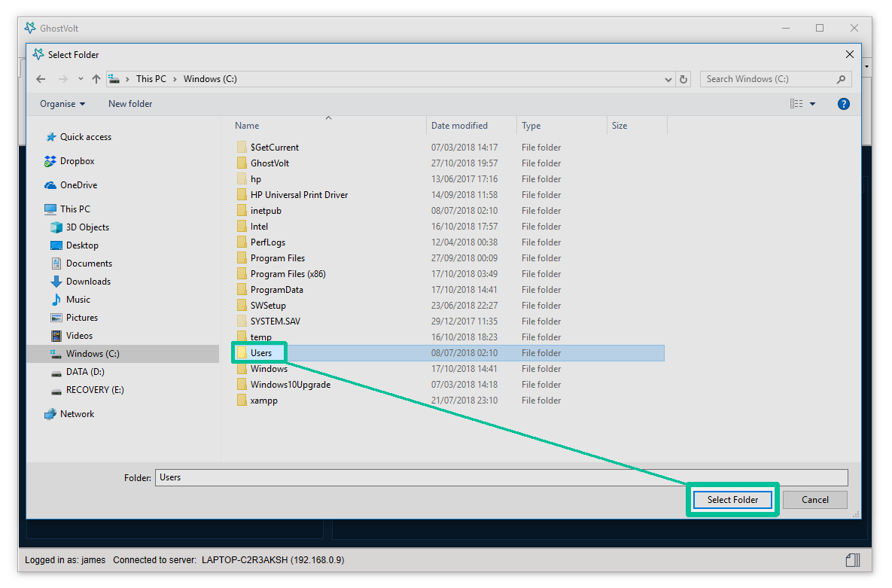
Task: Refresh the Windows (C:) folder view
Action: (683, 79)
